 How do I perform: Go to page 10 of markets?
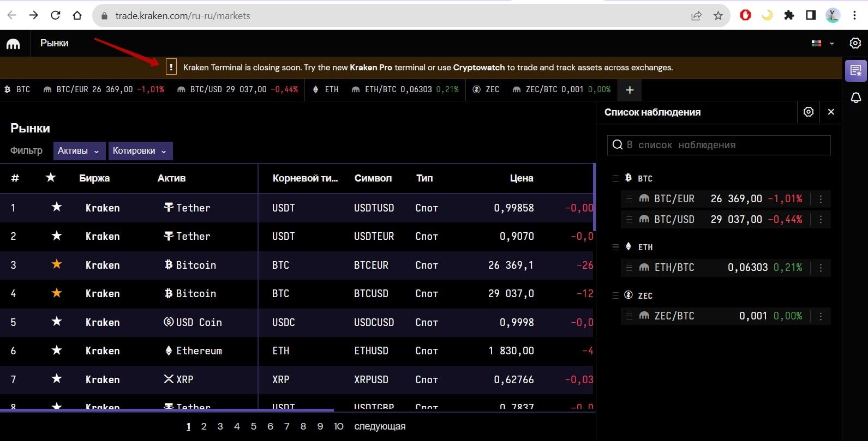coord(339,426)
